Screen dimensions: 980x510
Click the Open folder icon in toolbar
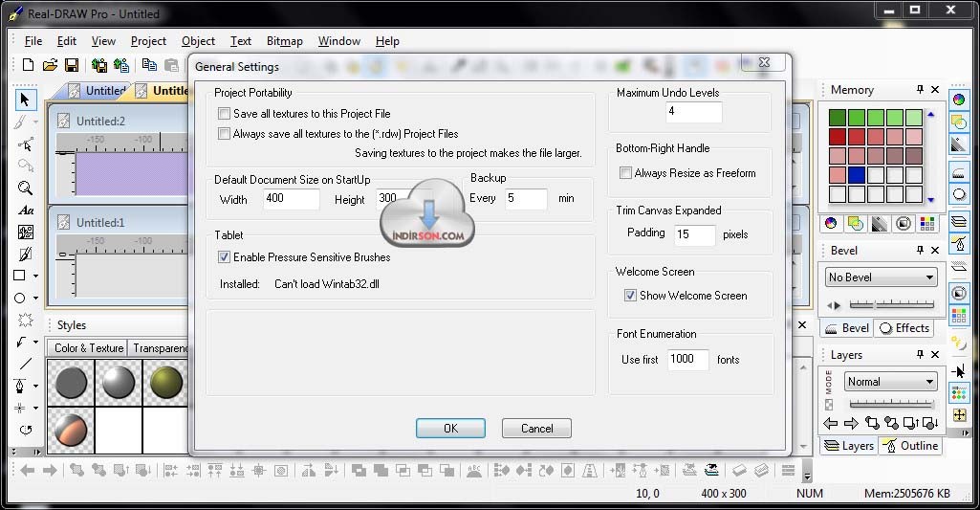(50, 64)
